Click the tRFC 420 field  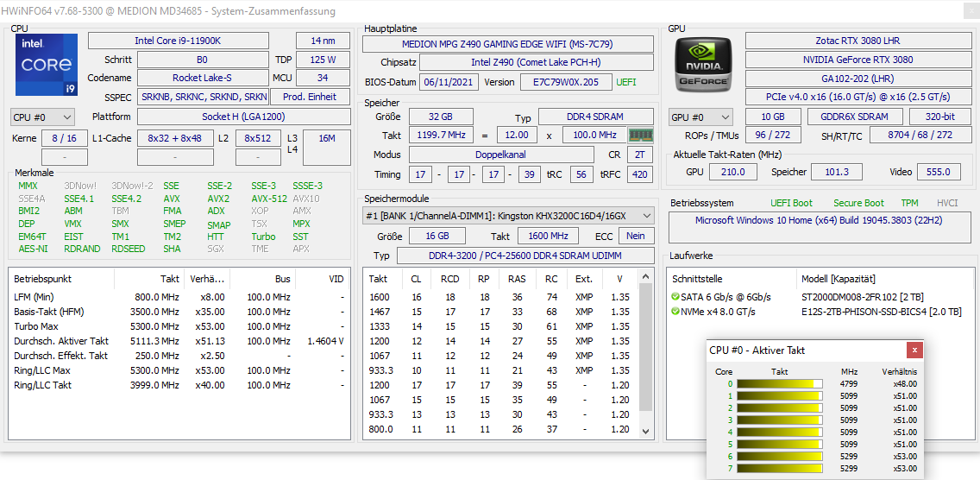tap(639, 174)
